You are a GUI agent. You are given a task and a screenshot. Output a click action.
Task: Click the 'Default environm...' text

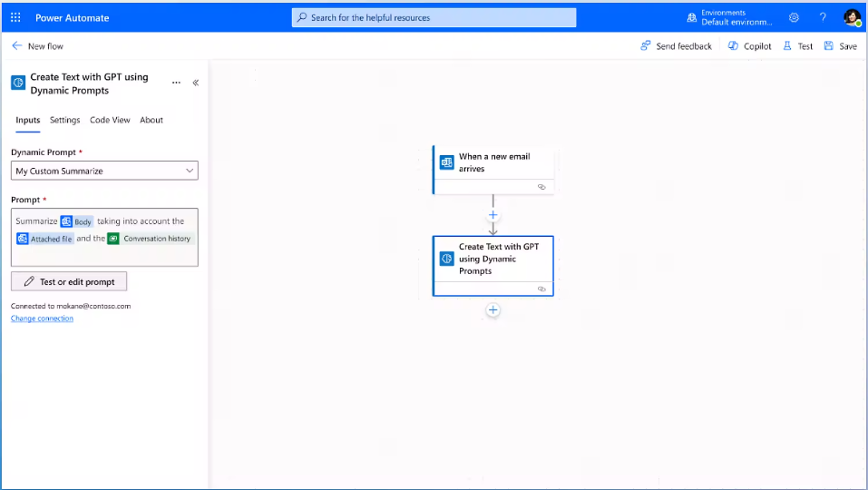point(736,22)
